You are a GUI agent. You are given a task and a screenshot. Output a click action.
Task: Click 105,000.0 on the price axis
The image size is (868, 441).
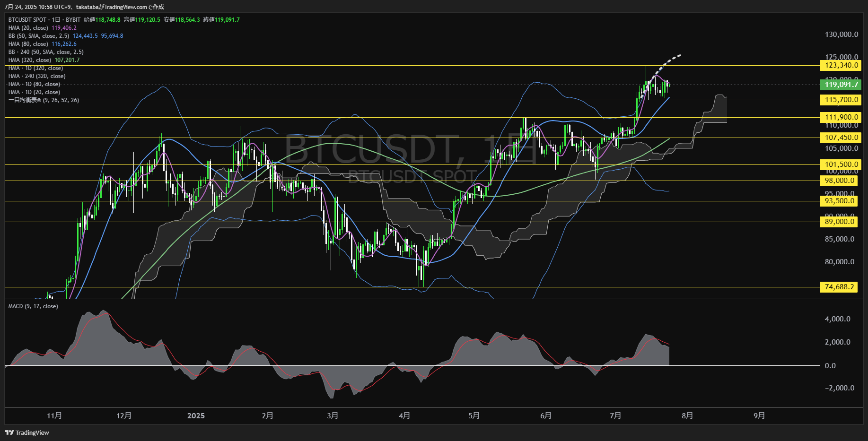point(842,148)
